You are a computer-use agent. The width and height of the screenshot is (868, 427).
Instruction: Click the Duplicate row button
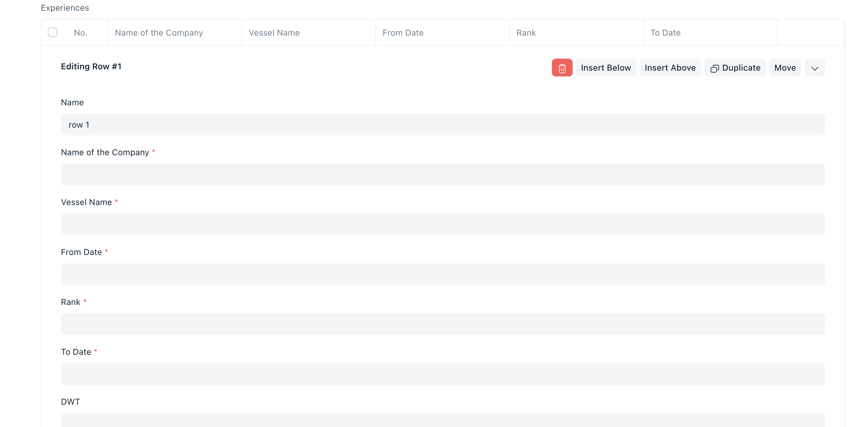tap(735, 68)
